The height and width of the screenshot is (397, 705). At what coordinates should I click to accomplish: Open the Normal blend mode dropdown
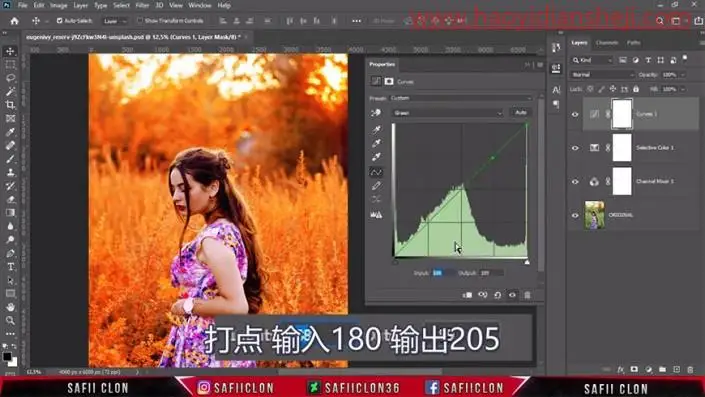(x=602, y=75)
